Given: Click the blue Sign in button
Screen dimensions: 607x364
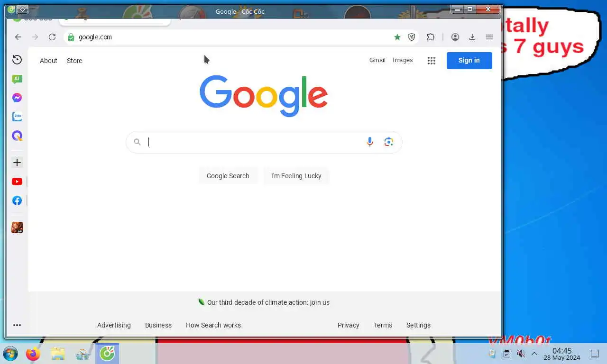Looking at the screenshot, I should point(469,60).
